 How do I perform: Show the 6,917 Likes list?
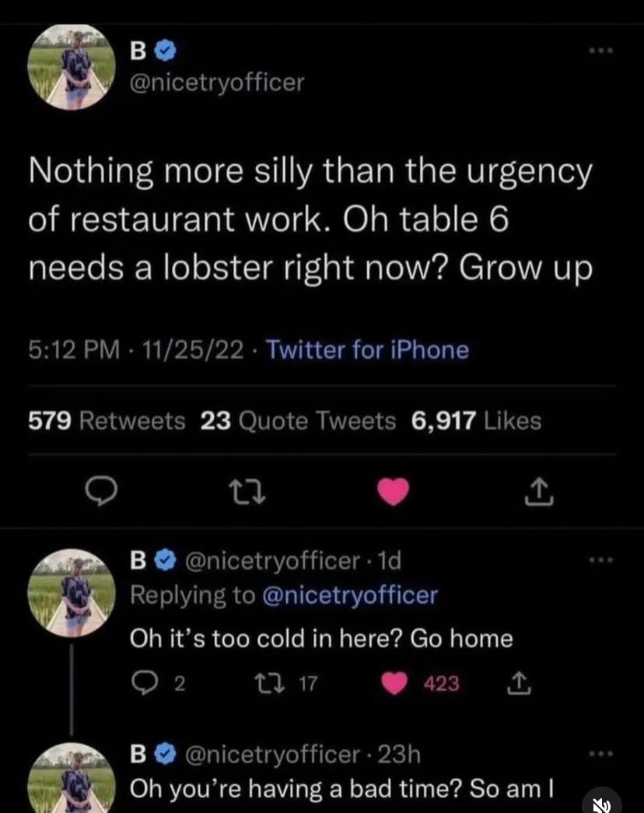(476, 421)
